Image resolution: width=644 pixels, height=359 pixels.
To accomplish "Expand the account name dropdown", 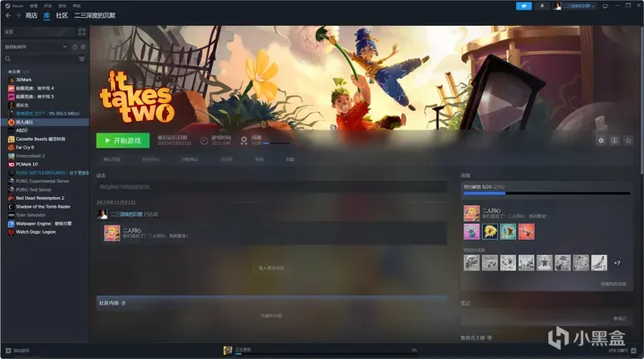I will [x=579, y=5].
